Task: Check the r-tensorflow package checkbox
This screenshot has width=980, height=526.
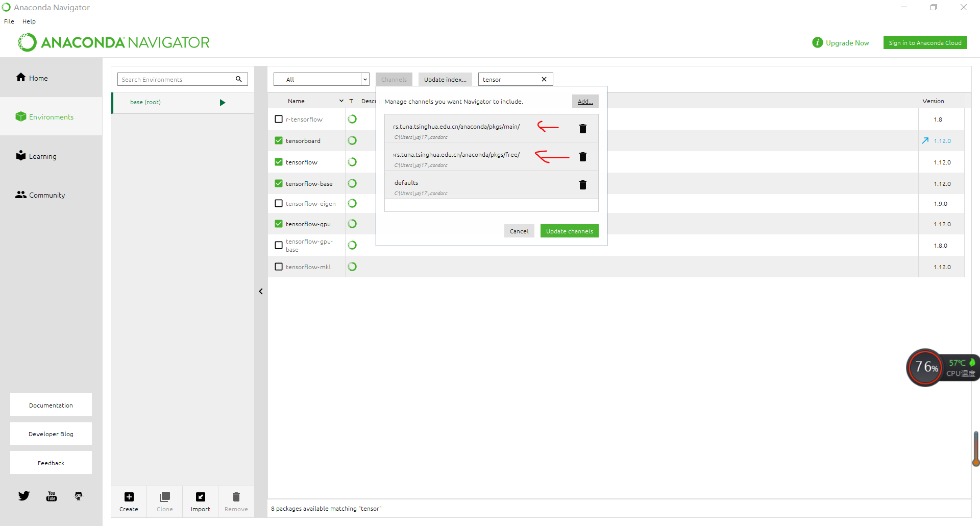Action: tap(279, 119)
